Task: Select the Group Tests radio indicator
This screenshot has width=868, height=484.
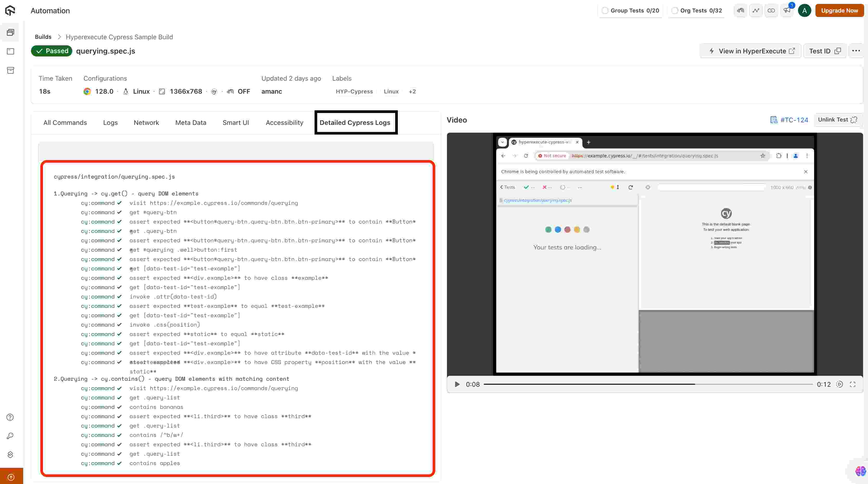Action: [x=605, y=10]
